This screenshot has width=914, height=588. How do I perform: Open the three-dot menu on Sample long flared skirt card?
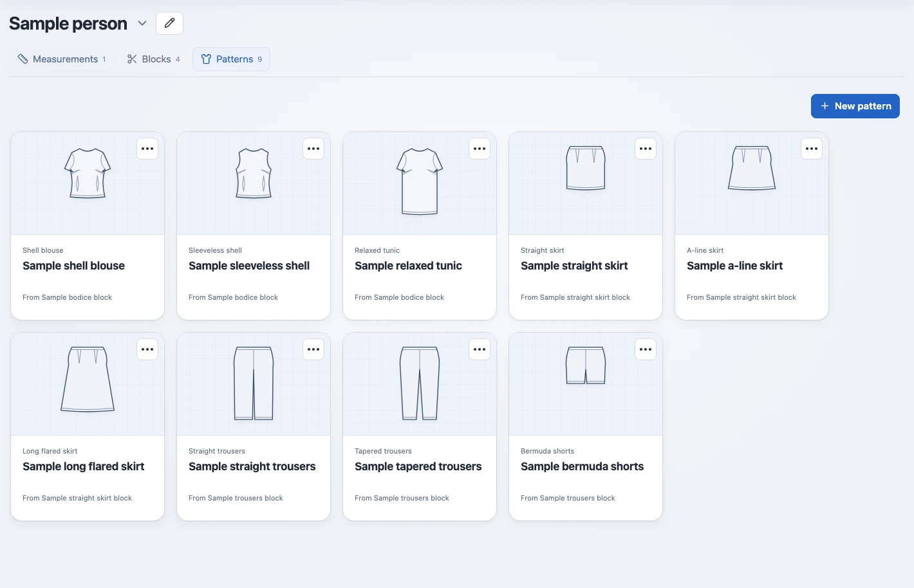[x=147, y=349]
